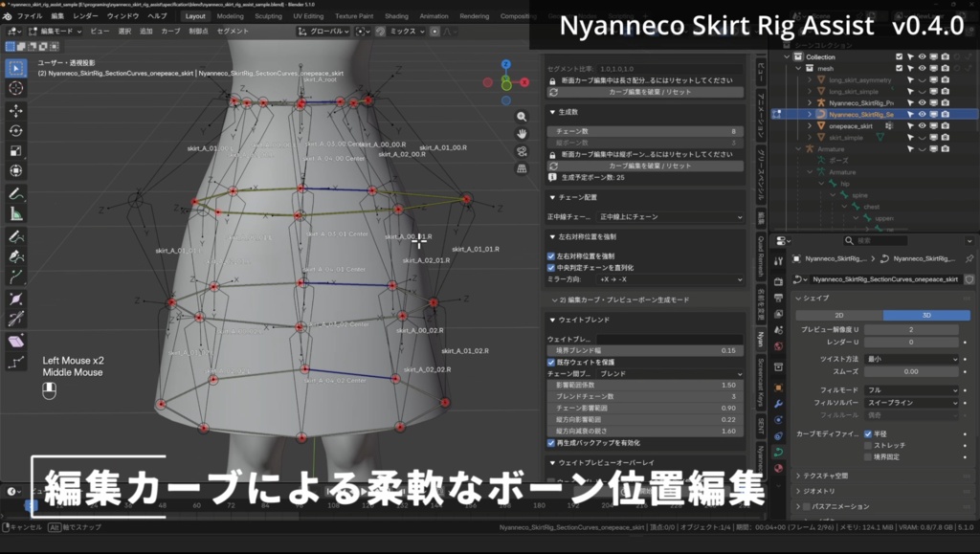Viewport: 980px width, 554px height.
Task: Open the 正中線上にチェーン dropdown
Action: point(670,217)
